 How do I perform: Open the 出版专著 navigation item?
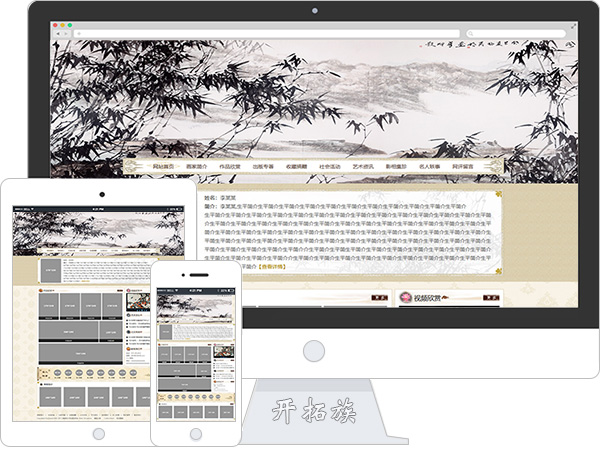click(x=263, y=166)
